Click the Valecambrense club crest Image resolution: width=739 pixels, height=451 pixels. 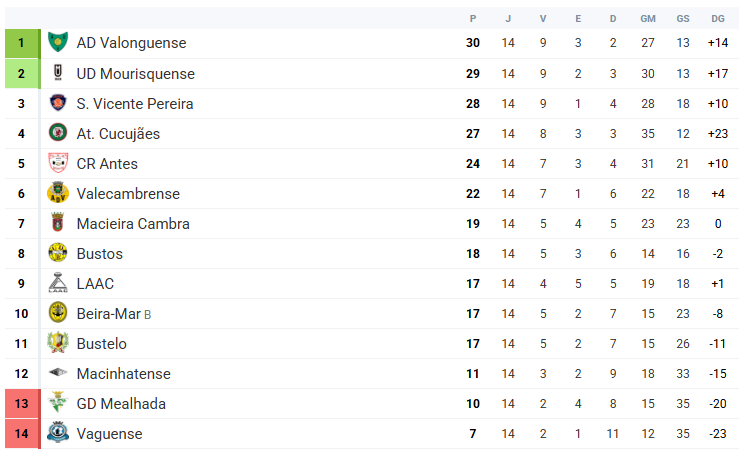(57, 194)
